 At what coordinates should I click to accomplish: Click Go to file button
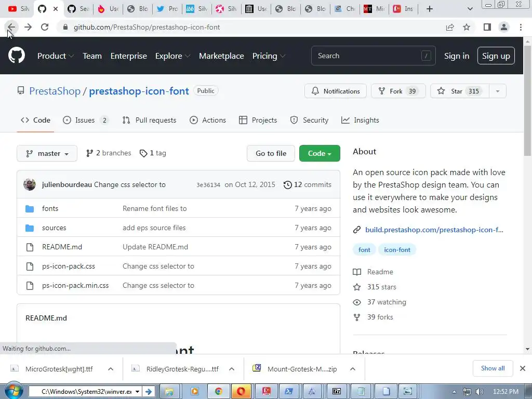(x=271, y=153)
